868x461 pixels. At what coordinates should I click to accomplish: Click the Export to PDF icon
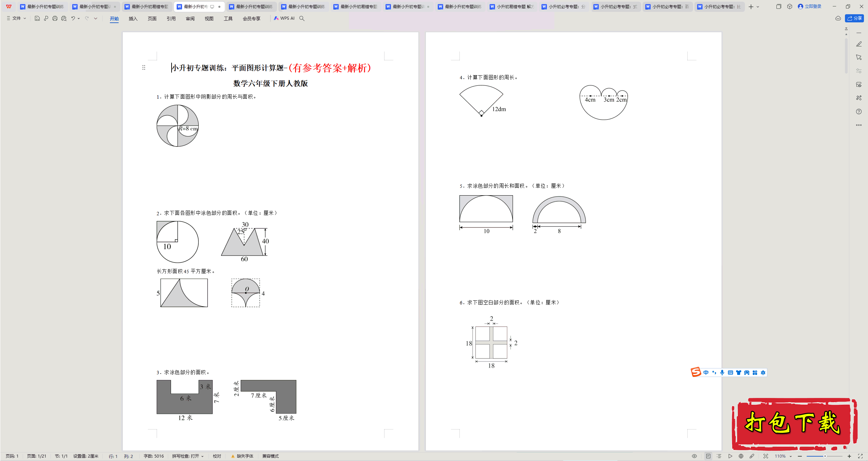[x=46, y=18]
